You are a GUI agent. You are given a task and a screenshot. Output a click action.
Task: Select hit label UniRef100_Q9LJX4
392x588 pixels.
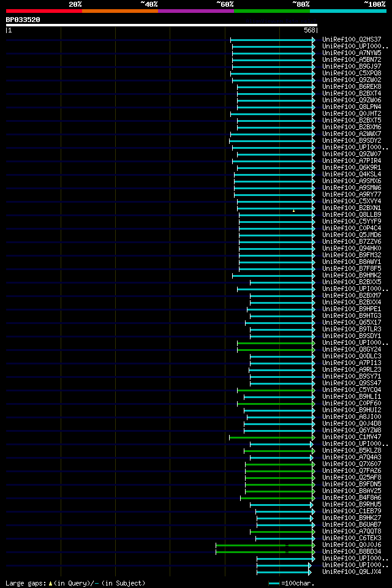[x=352, y=572]
